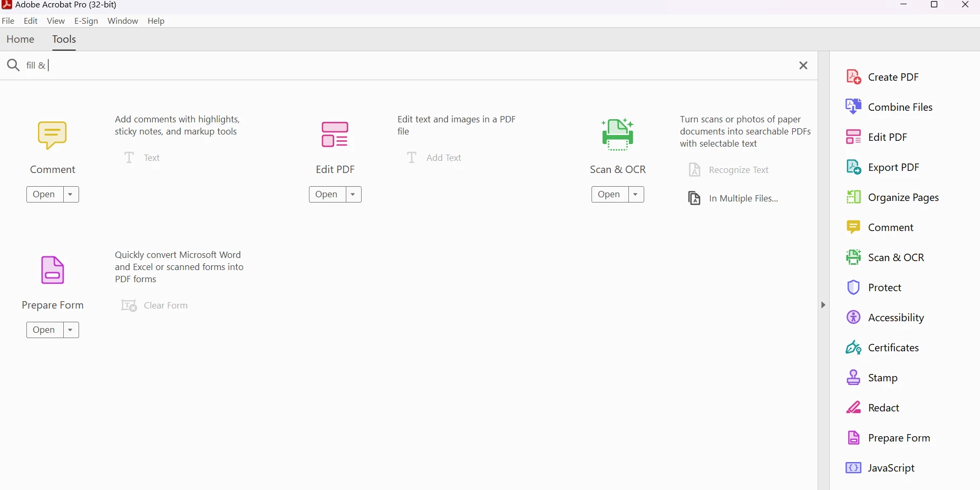980x490 pixels.
Task: Click the Create PDF icon in right pane
Action: click(853, 77)
